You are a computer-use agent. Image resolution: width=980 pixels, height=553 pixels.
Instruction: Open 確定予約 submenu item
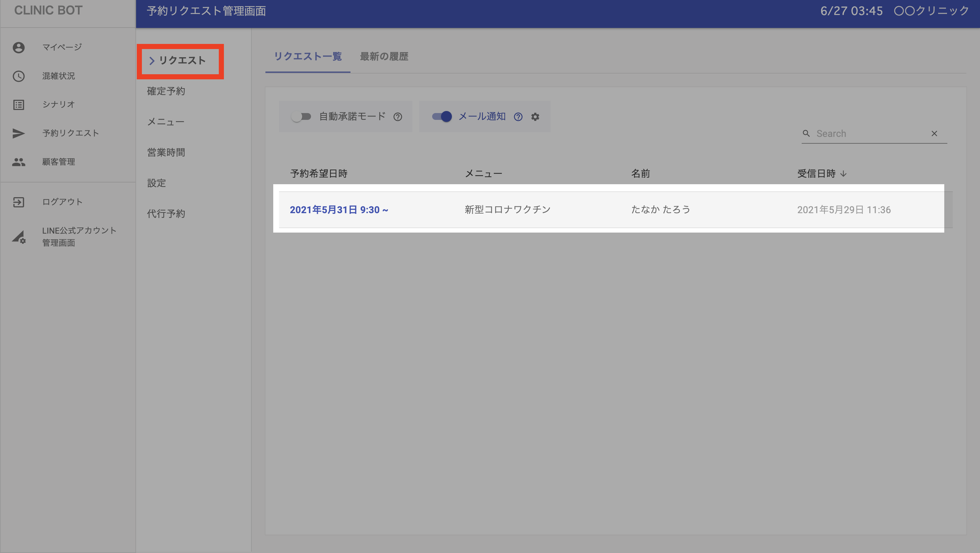166,91
